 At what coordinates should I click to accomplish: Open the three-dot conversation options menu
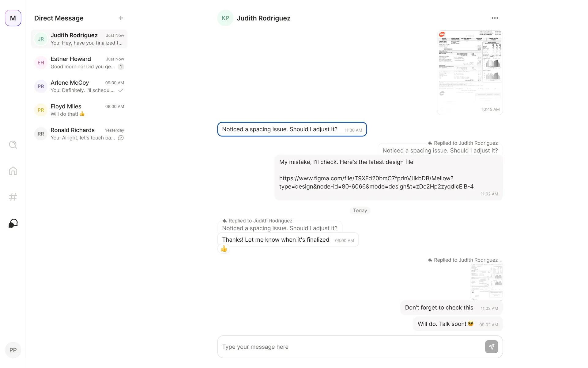click(x=495, y=18)
